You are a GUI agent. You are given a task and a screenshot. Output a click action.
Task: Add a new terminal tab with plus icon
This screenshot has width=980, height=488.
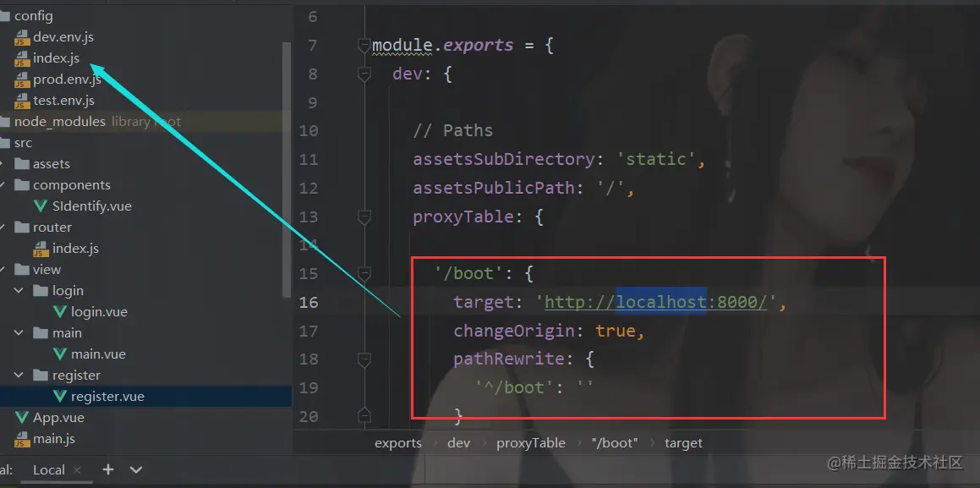pos(108,470)
